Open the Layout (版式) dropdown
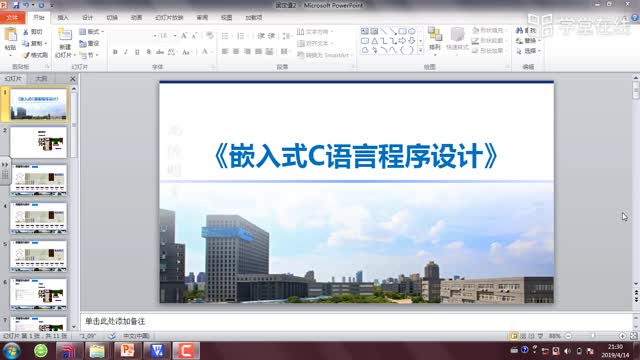 (x=92, y=32)
